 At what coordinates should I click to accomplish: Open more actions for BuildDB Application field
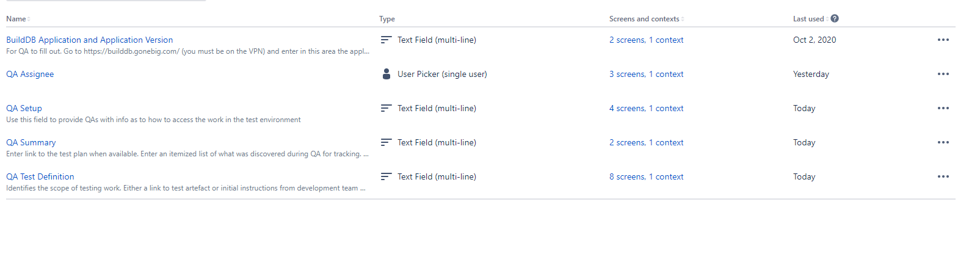coord(943,40)
